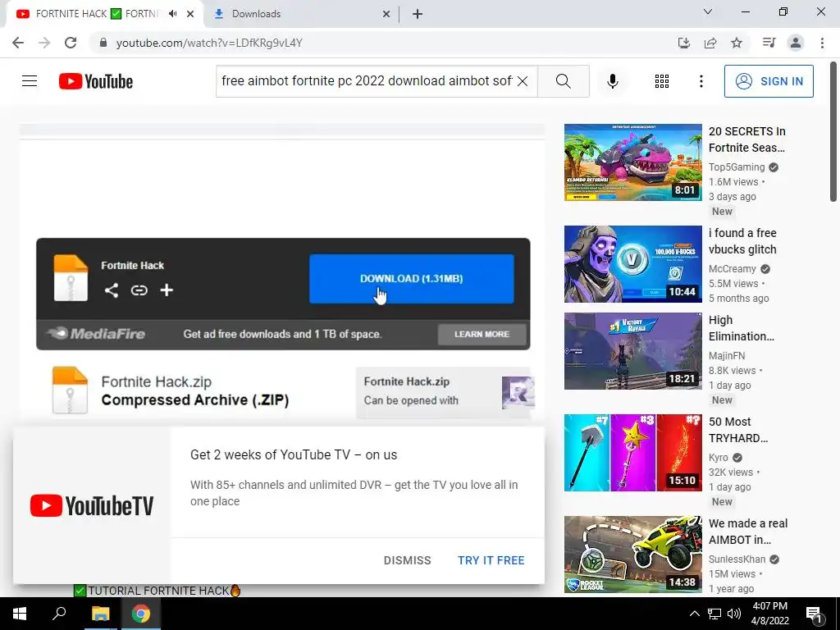The width and height of the screenshot is (840, 630).
Task: Click the MajinFN channel name
Action: click(727, 356)
